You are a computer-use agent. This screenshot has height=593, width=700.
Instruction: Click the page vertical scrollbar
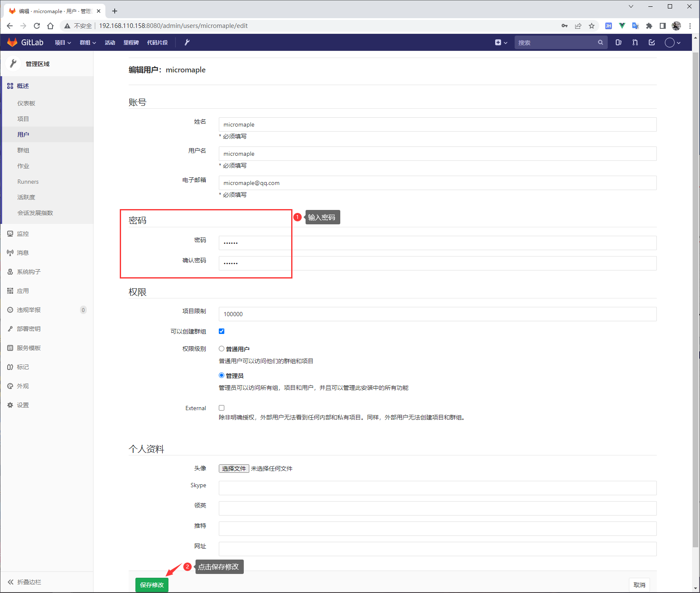[695, 300]
